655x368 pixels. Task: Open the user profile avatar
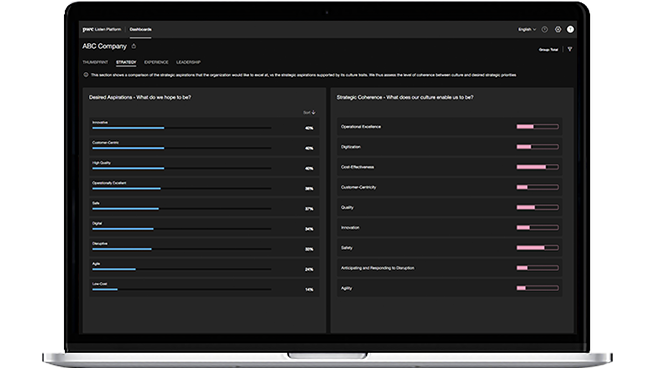pyautogui.click(x=570, y=29)
